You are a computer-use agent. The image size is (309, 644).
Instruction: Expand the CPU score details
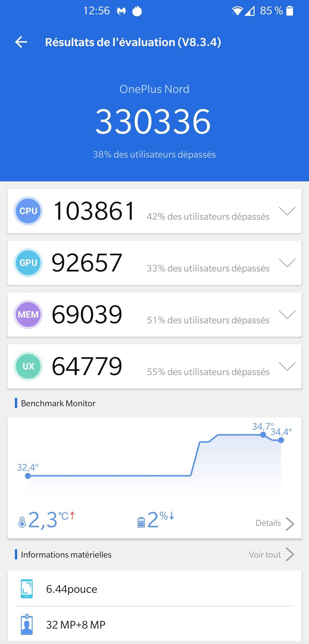(287, 211)
